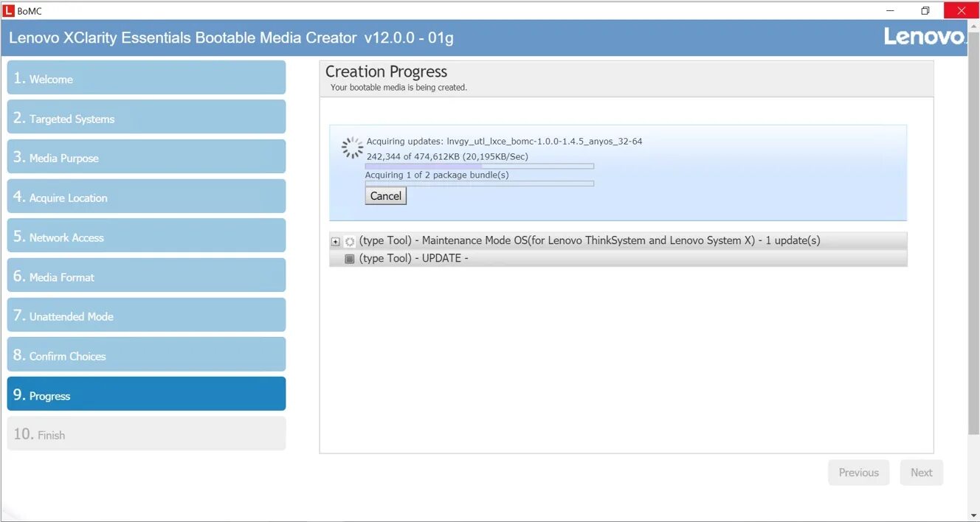Expand the Maintenance Mode OS tool row

click(336, 241)
